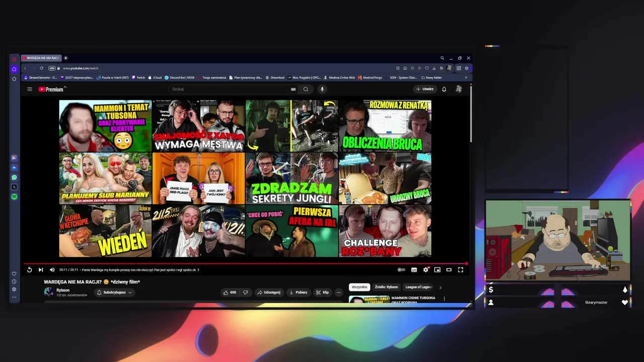Screen dimensions: 644x362
Task: Mute the video player volume
Action: (x=52, y=270)
